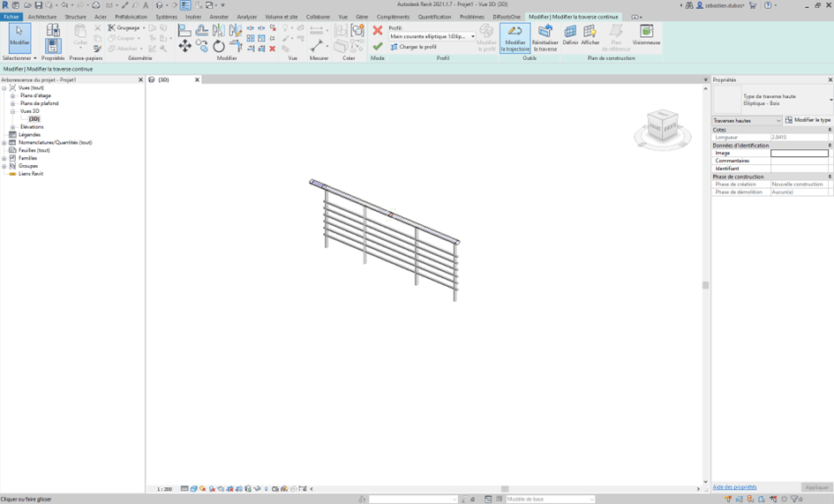Click the 1 : 200 view scale
Viewport: 834px width, 504px height.
pos(164,489)
